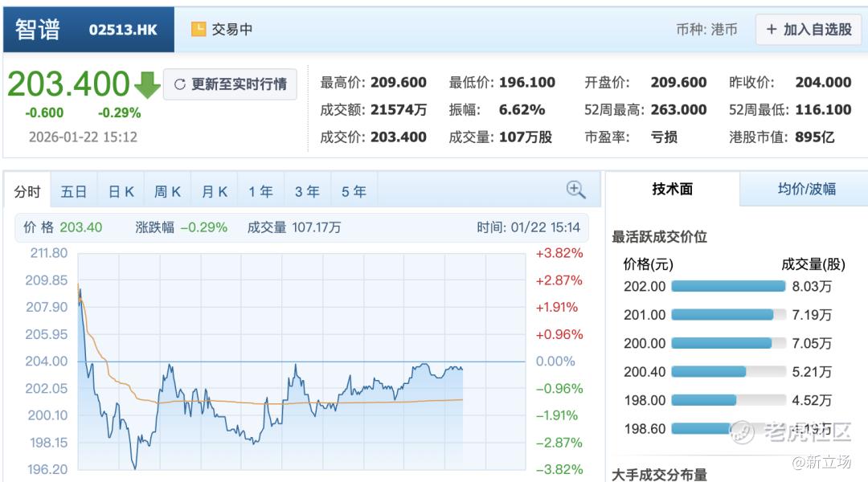Open the 5年 five-year chart tab
Viewport: 868px width, 482px height.
[354, 191]
